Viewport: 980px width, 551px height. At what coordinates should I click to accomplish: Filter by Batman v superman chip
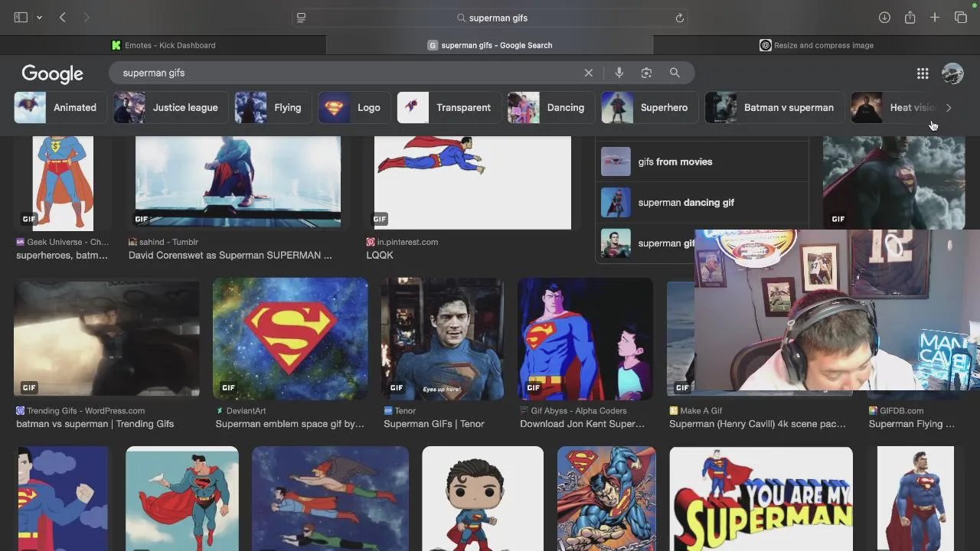(x=773, y=108)
